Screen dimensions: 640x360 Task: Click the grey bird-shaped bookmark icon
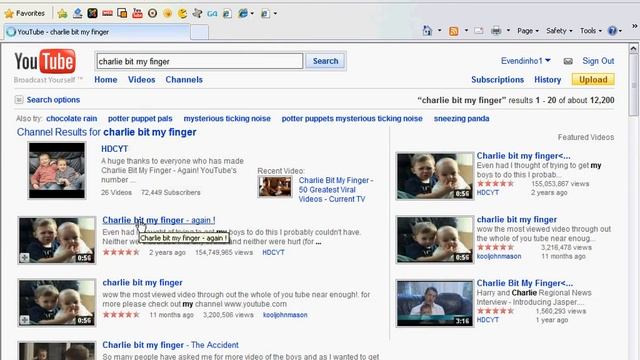(198, 13)
